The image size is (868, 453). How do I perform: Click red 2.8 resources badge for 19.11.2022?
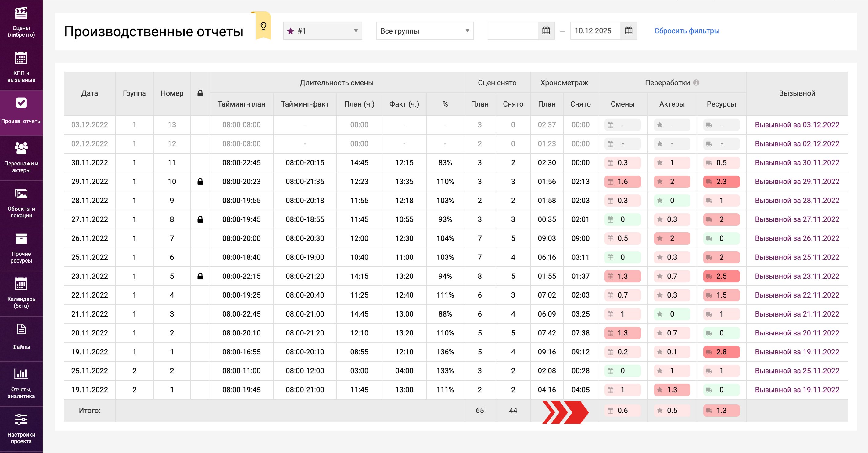pos(721,352)
